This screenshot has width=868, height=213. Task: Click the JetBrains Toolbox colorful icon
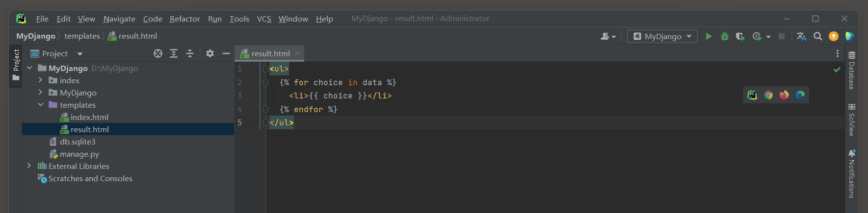pos(850,36)
